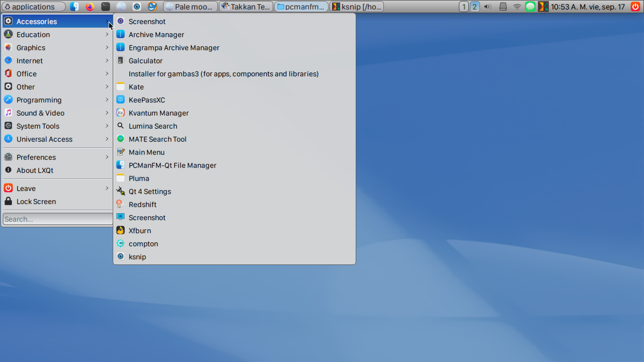Switch to desktop 2 in the pager
Image resolution: width=644 pixels, height=362 pixels.
pyautogui.click(x=474, y=7)
